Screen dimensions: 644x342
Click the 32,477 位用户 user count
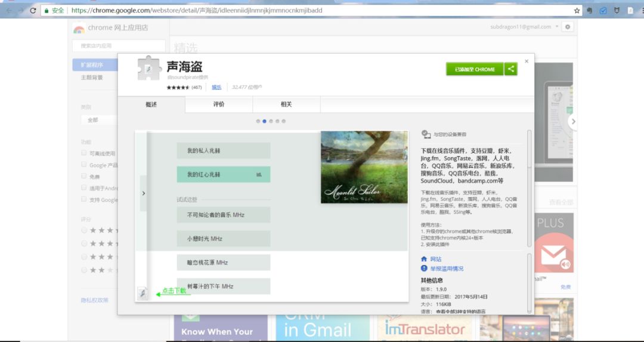(247, 87)
